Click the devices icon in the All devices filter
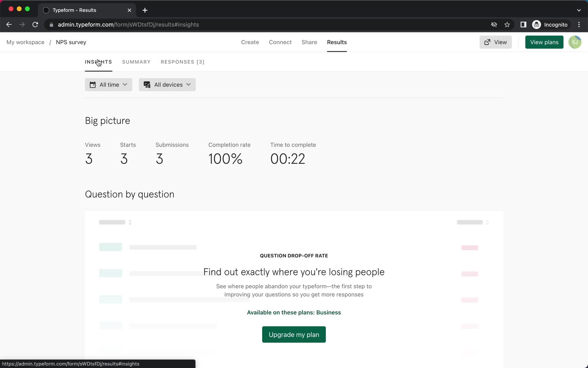Image resolution: width=588 pixels, height=368 pixels. click(147, 85)
